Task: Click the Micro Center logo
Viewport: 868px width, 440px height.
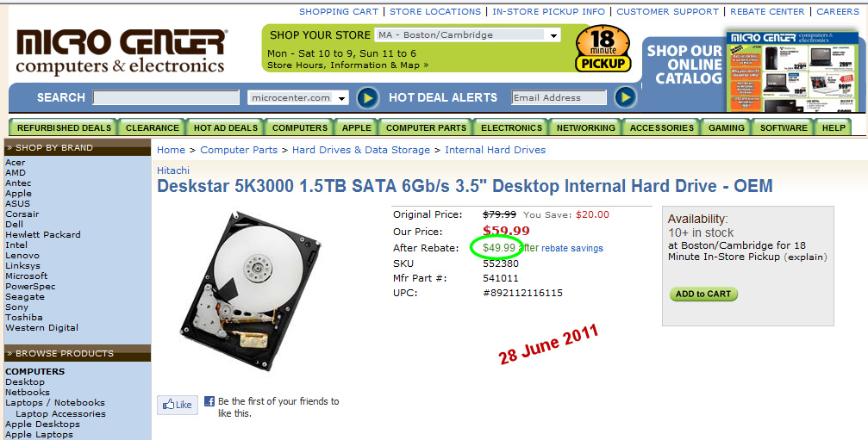Action: (122, 52)
